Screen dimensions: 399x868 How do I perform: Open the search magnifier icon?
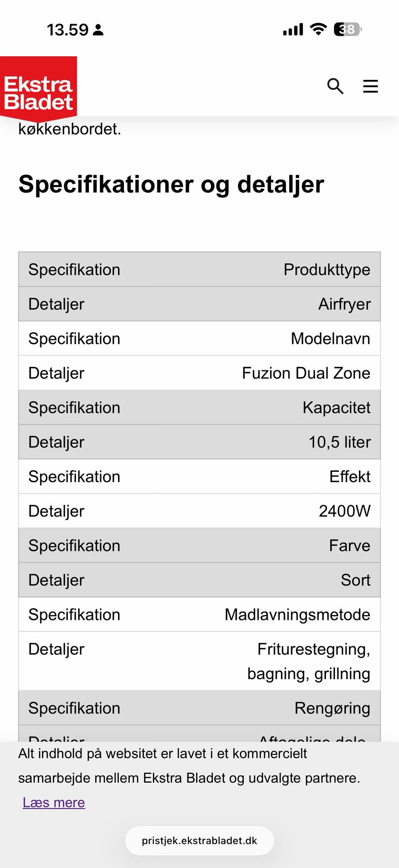tap(335, 86)
